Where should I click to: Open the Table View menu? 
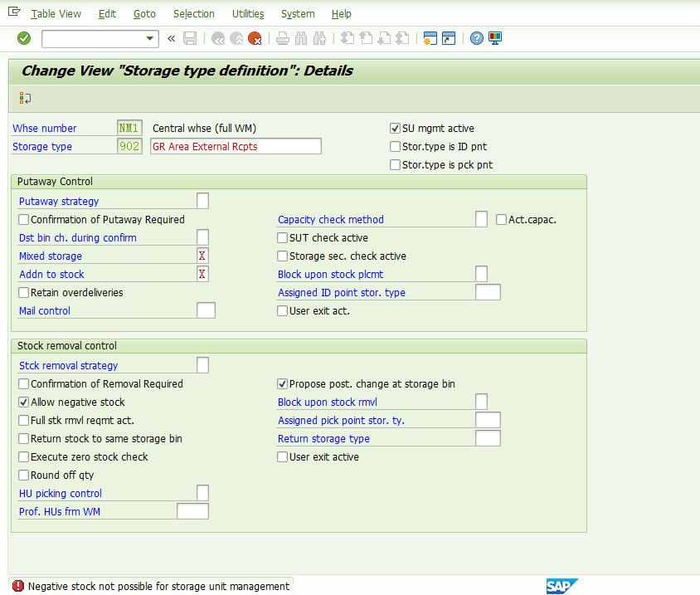point(56,14)
